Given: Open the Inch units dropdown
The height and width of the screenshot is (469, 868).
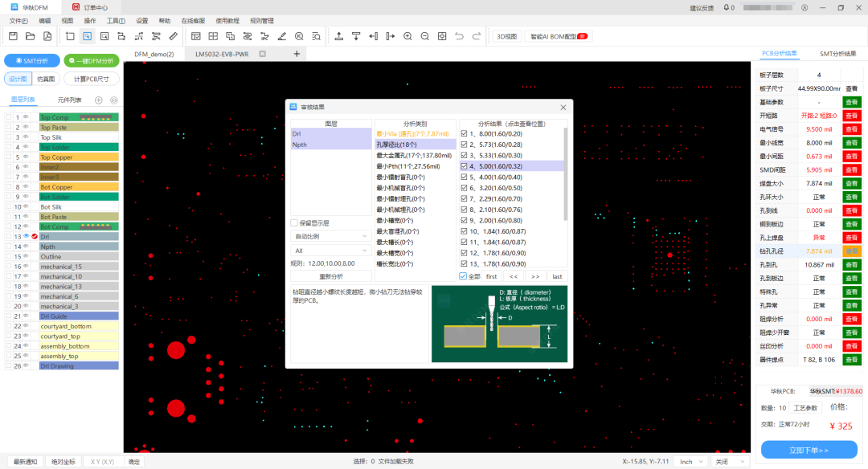Looking at the screenshot, I should (x=690, y=461).
